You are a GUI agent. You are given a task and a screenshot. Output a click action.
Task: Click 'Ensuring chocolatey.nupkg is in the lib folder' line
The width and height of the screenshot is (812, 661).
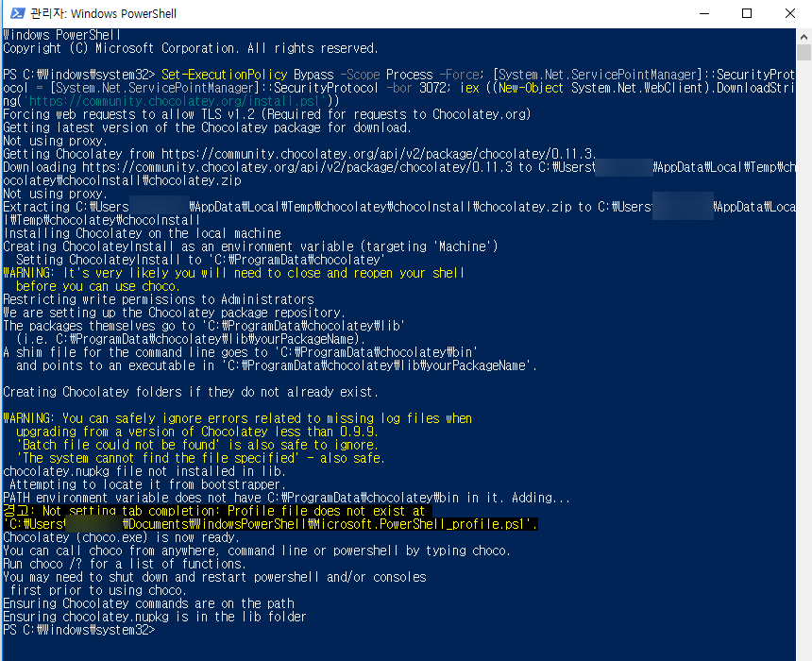coord(155,617)
